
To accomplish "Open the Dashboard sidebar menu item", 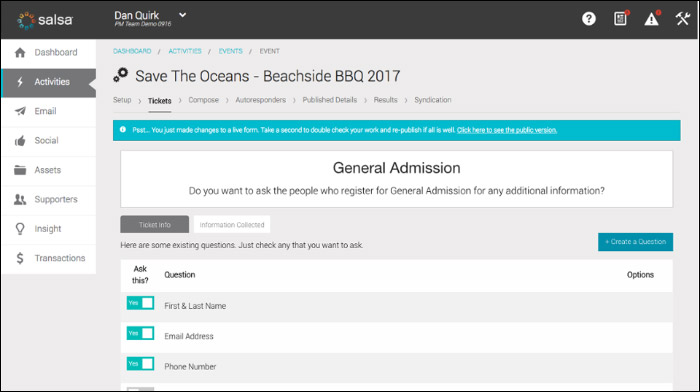I will (x=49, y=53).
